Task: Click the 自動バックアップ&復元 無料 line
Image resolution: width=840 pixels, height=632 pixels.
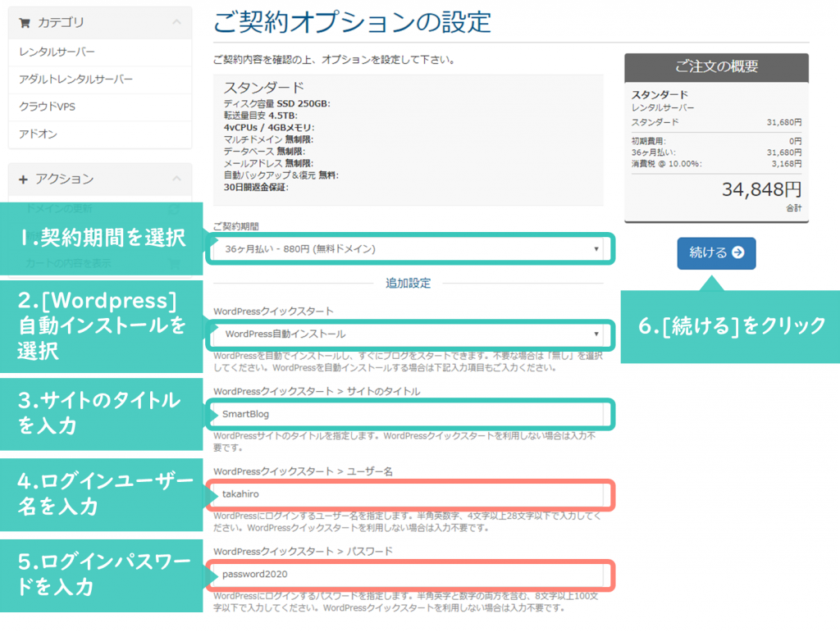Action: pos(281,175)
